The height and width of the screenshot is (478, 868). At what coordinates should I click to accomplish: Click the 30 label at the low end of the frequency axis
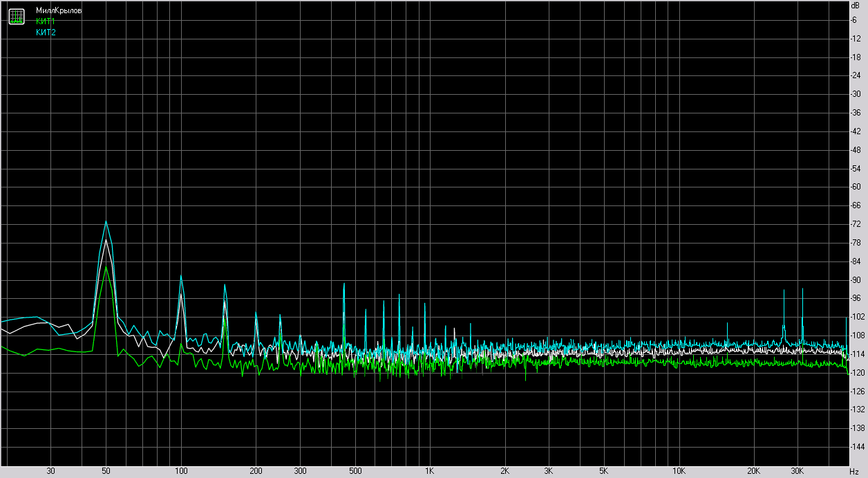(x=50, y=472)
